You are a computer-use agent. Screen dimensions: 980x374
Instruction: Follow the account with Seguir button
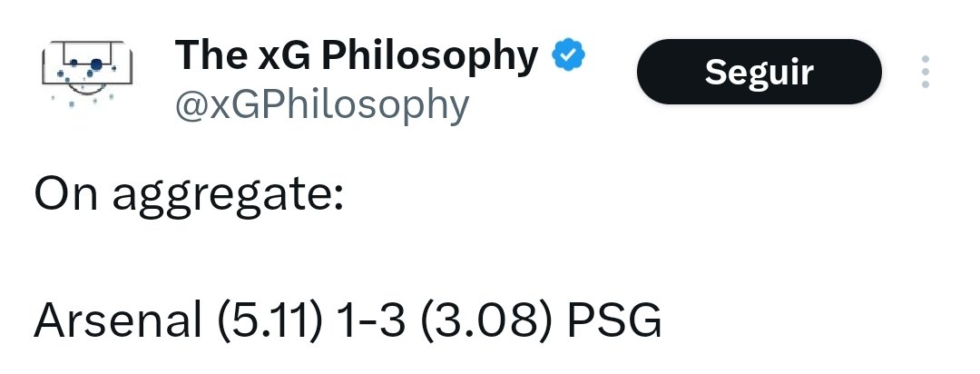tap(759, 72)
